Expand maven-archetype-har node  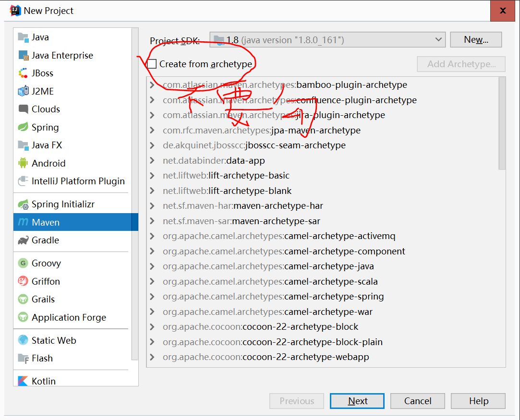coord(152,206)
